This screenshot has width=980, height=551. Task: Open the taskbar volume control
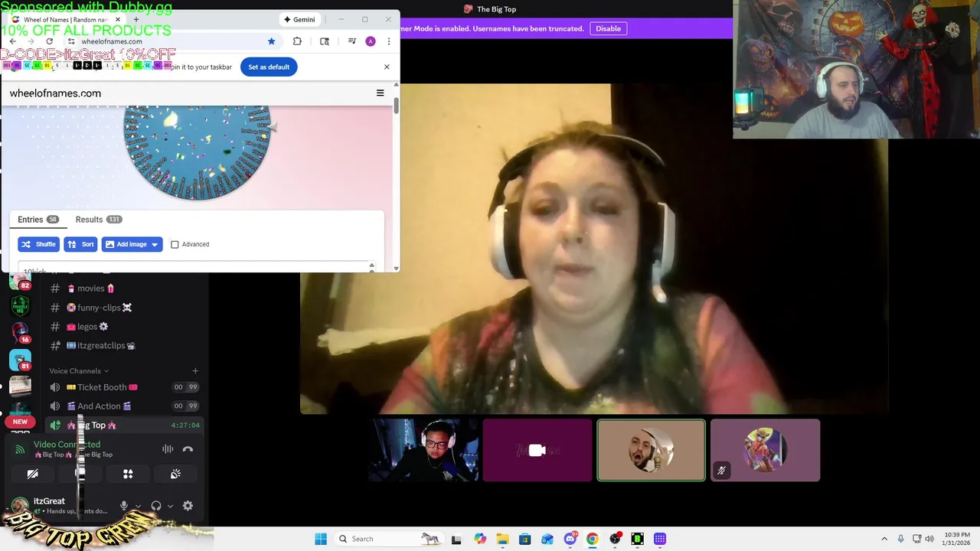(929, 539)
